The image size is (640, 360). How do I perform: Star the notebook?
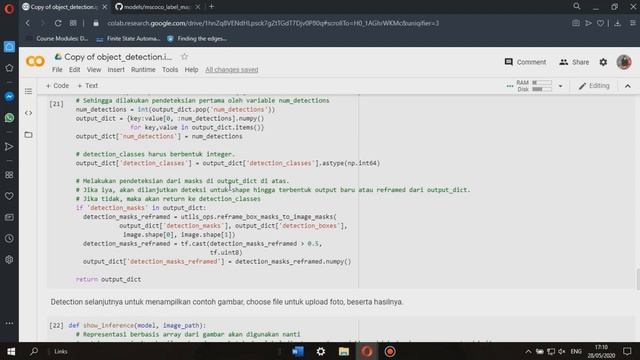184,57
